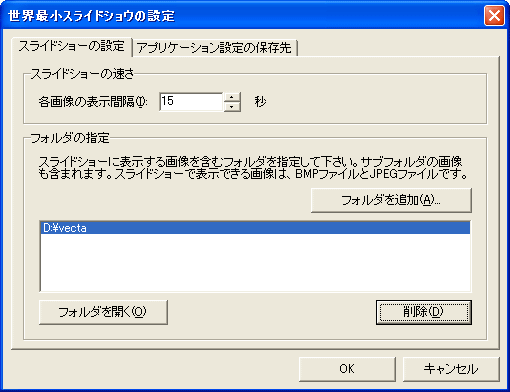Click フォルダを追加(A)... button
The image size is (510, 392).
point(391,200)
